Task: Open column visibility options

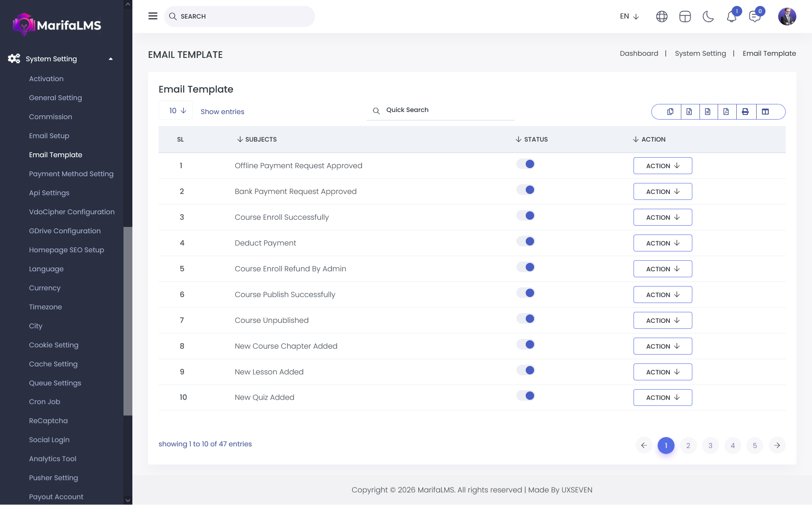Action: tap(765, 112)
